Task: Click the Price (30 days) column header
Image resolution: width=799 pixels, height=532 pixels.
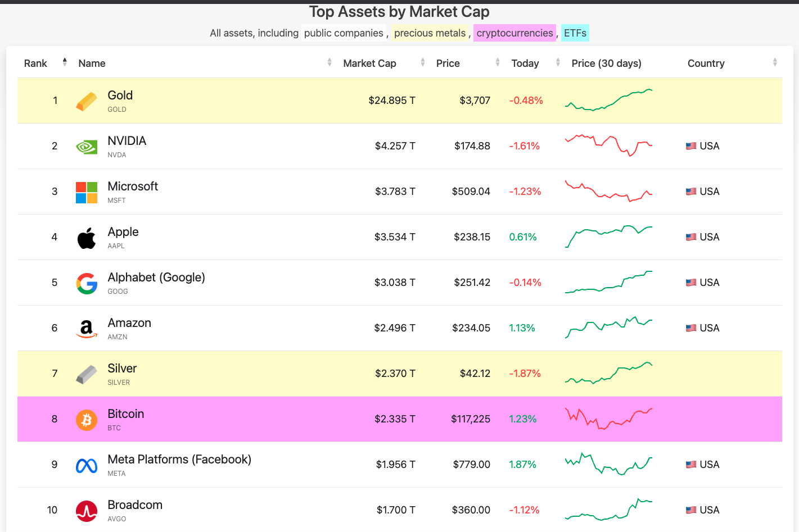Action: pyautogui.click(x=606, y=63)
